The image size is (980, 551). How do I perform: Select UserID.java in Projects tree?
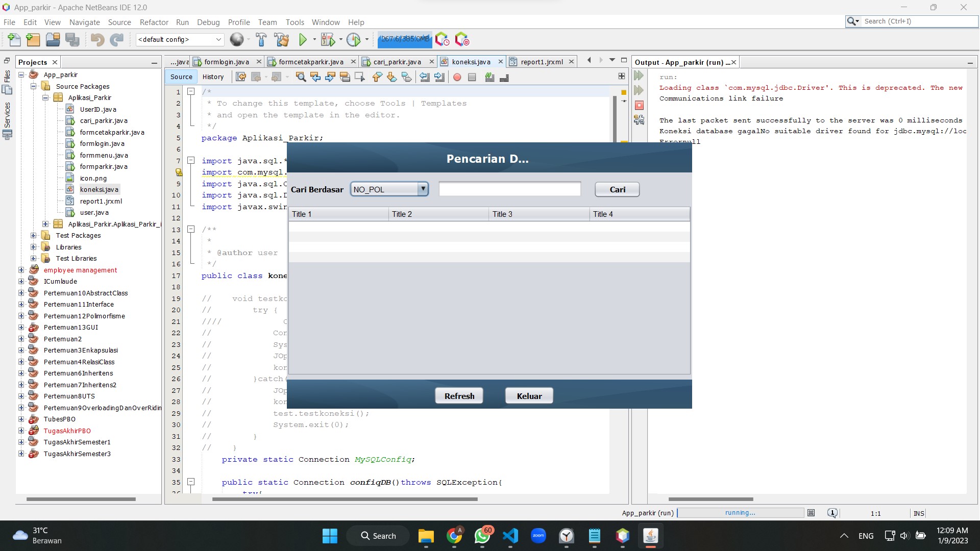(98, 109)
